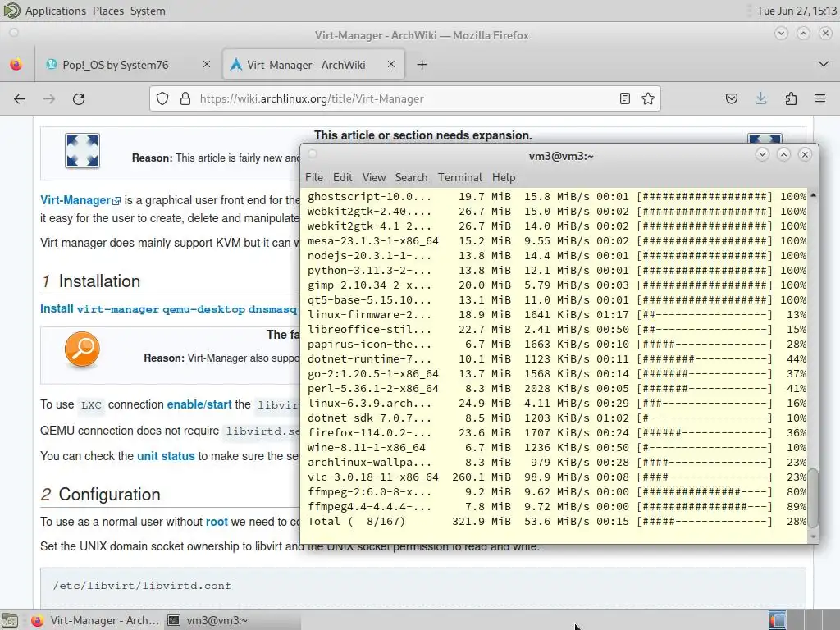Open the Places menu in top panel

[x=107, y=11]
